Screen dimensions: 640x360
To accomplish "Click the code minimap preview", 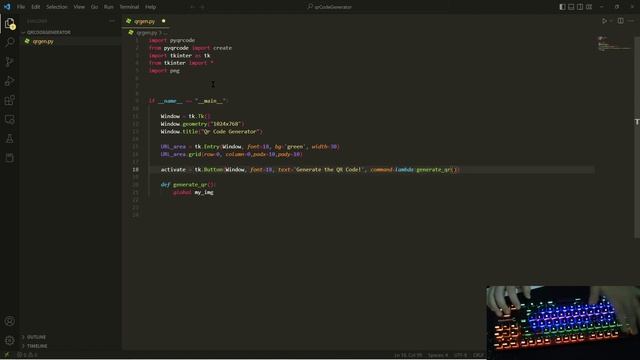I will [x=614, y=44].
